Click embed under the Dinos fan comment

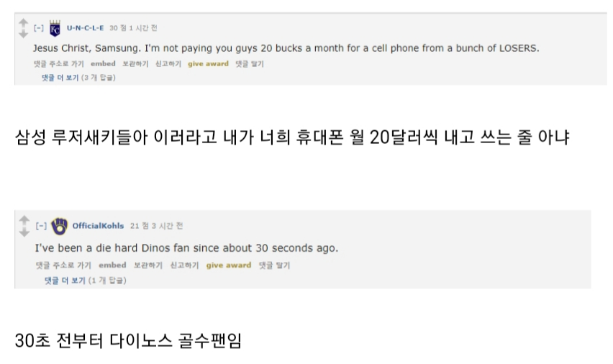[x=112, y=265]
